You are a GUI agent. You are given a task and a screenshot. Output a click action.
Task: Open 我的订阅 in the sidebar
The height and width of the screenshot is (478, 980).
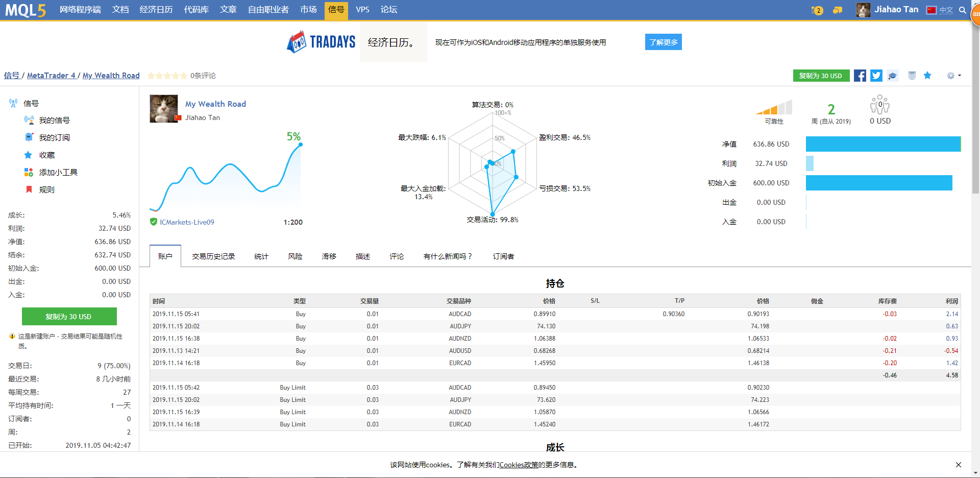click(54, 137)
